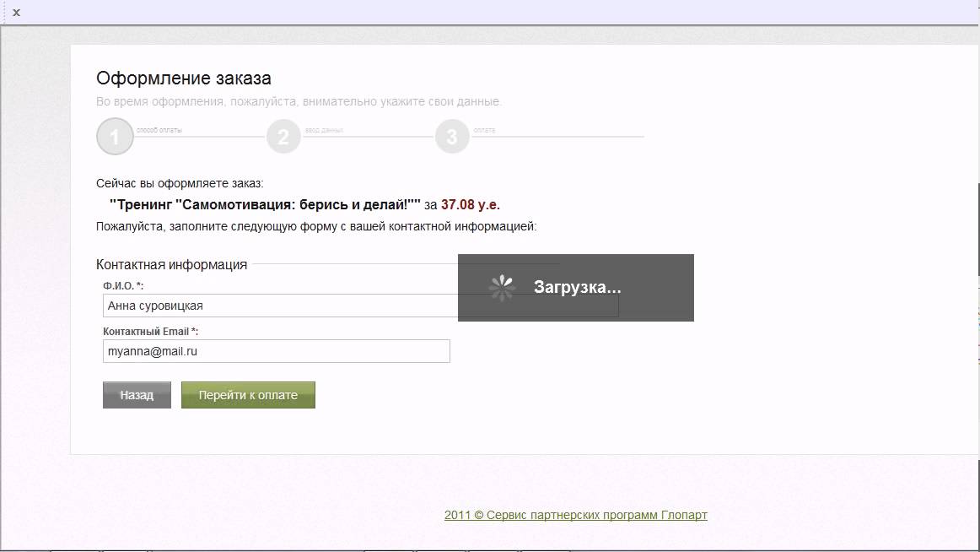Screen dimensions: 980x552
Task: Click the price text 37.08 у.е.
Action: coord(471,204)
